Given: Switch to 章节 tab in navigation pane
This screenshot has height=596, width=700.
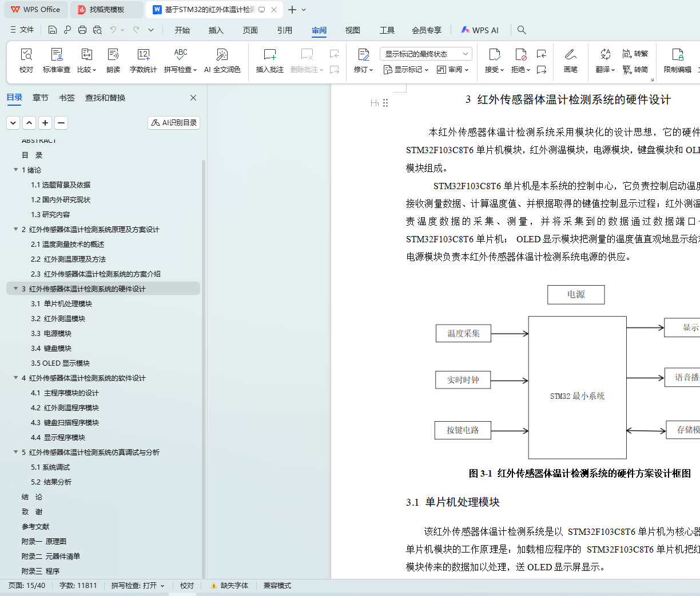Looking at the screenshot, I should pyautogui.click(x=41, y=98).
